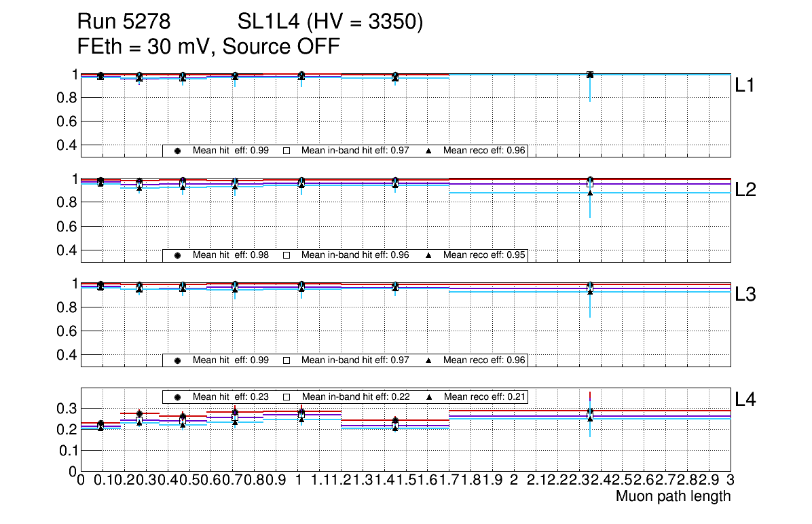This screenshot has width=812, height=524.
Task: Click the triangle marker in L3 legend
Action: click(429, 360)
